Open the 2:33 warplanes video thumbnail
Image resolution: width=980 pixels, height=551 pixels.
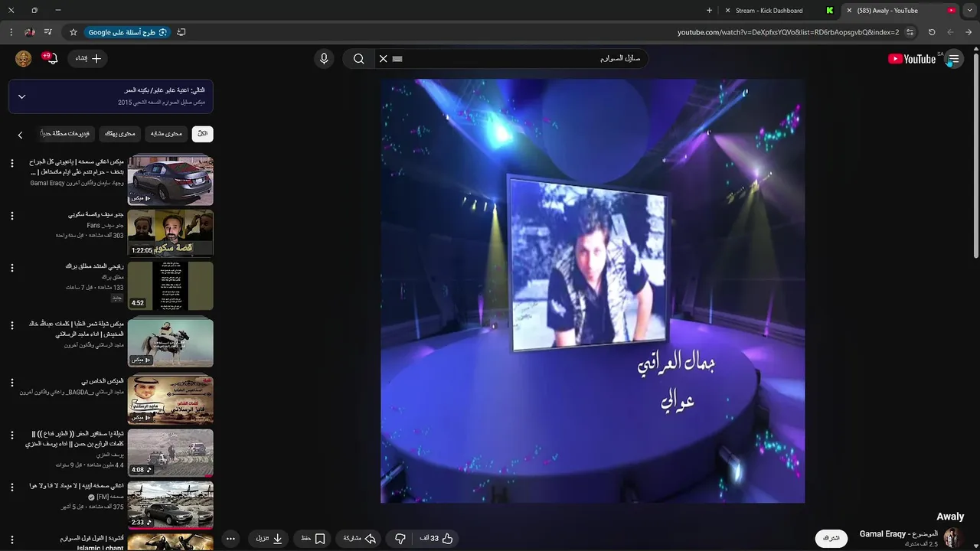pos(170,505)
